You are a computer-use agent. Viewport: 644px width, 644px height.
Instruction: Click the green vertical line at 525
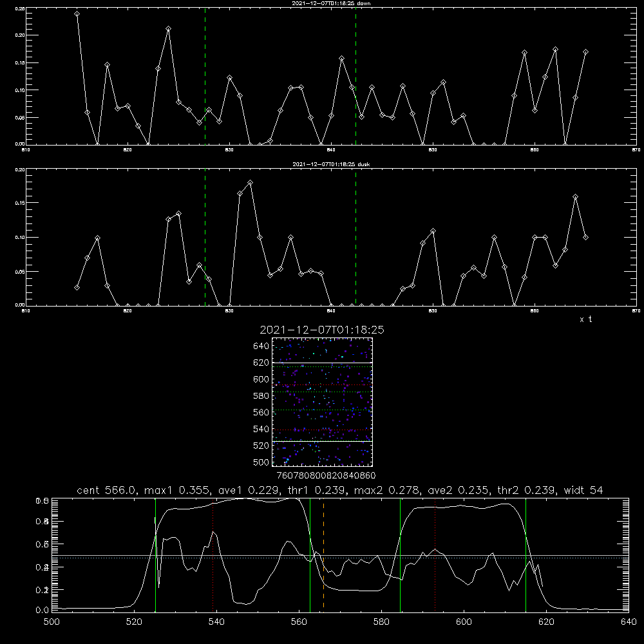coord(155,554)
